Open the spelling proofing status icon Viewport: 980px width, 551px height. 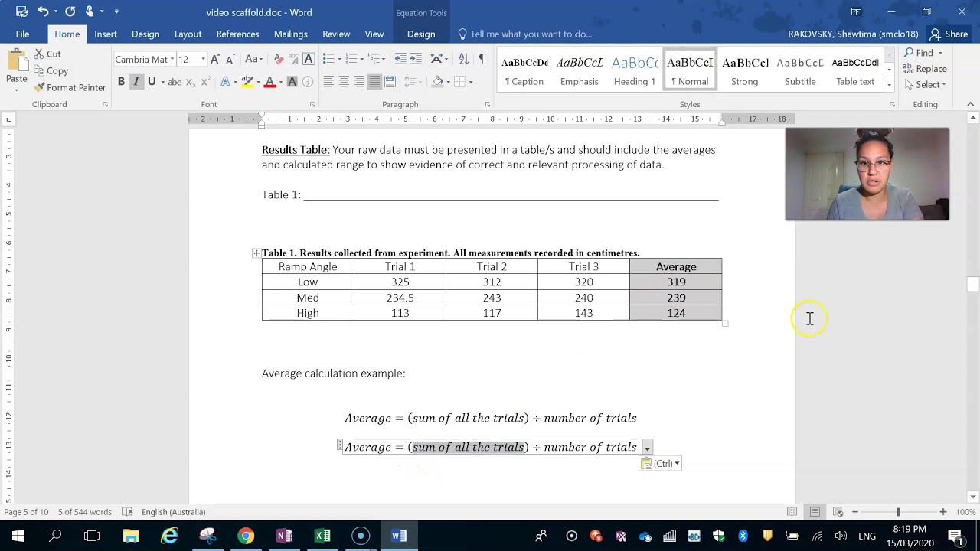pyautogui.click(x=127, y=512)
